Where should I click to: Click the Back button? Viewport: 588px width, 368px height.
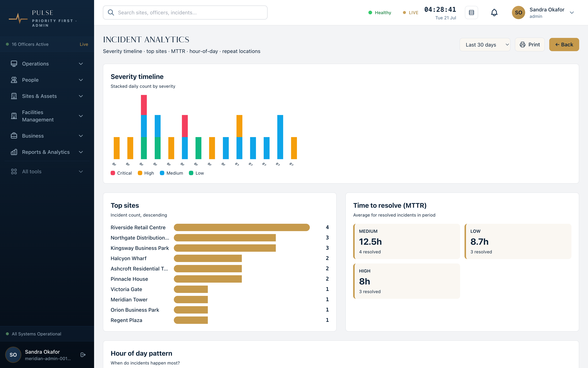point(564,45)
